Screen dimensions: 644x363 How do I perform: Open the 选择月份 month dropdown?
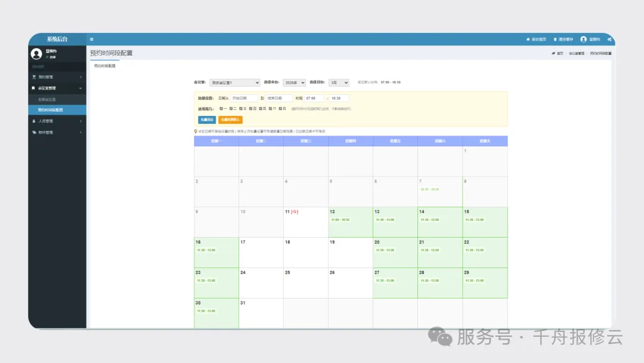(339, 82)
